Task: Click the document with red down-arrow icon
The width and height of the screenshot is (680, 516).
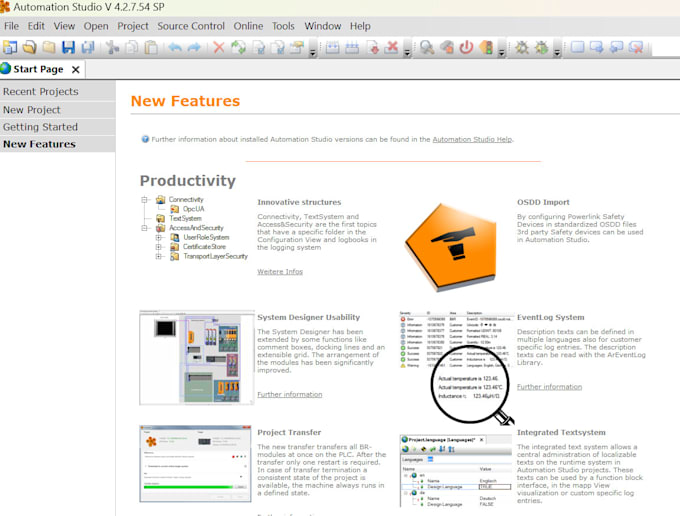Action: pyautogui.click(x=373, y=47)
